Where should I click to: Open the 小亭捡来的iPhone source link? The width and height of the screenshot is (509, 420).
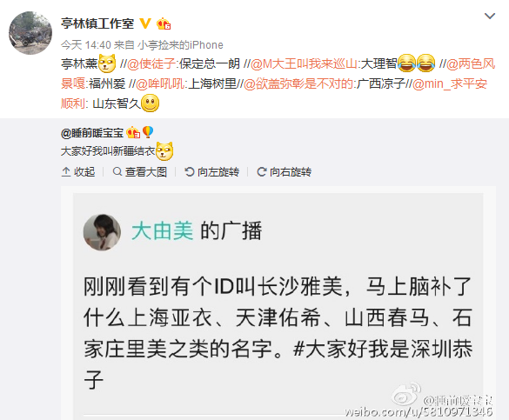coord(180,44)
